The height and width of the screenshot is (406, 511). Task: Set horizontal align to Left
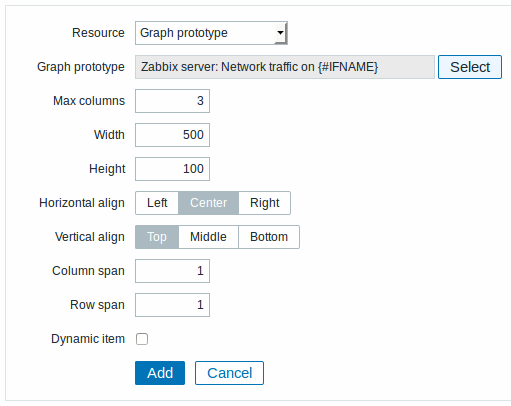click(x=157, y=203)
